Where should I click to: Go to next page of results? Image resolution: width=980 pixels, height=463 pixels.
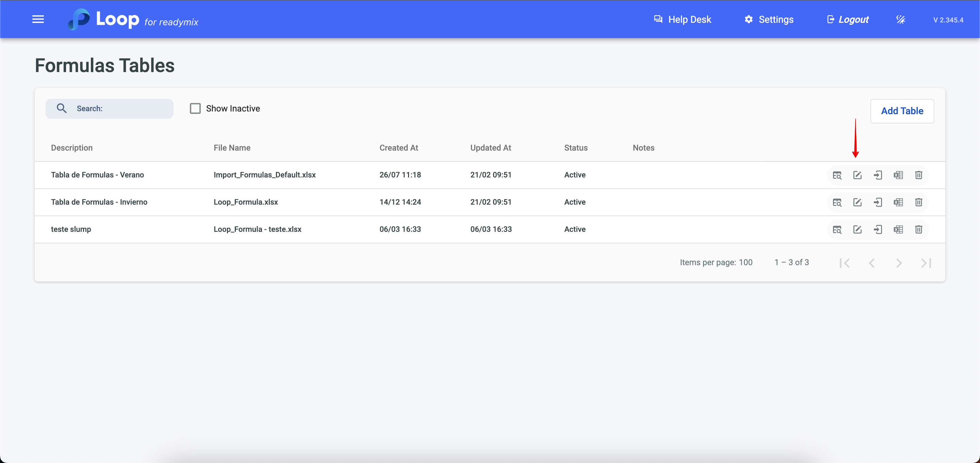pyautogui.click(x=899, y=263)
